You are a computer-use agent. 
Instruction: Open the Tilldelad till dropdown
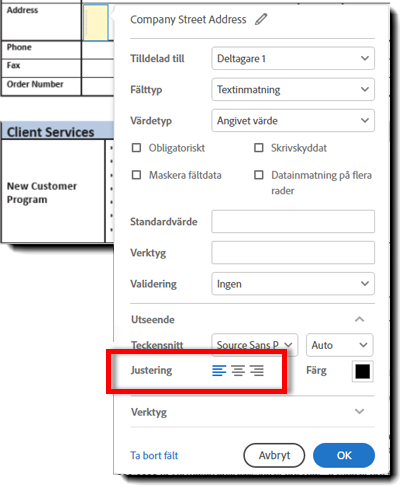click(x=293, y=58)
